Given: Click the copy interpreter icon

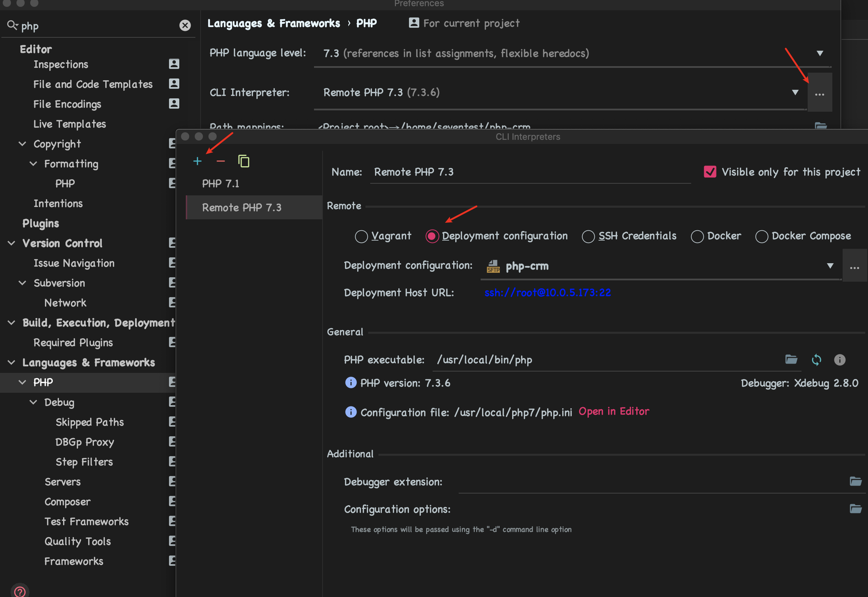Looking at the screenshot, I should [243, 161].
